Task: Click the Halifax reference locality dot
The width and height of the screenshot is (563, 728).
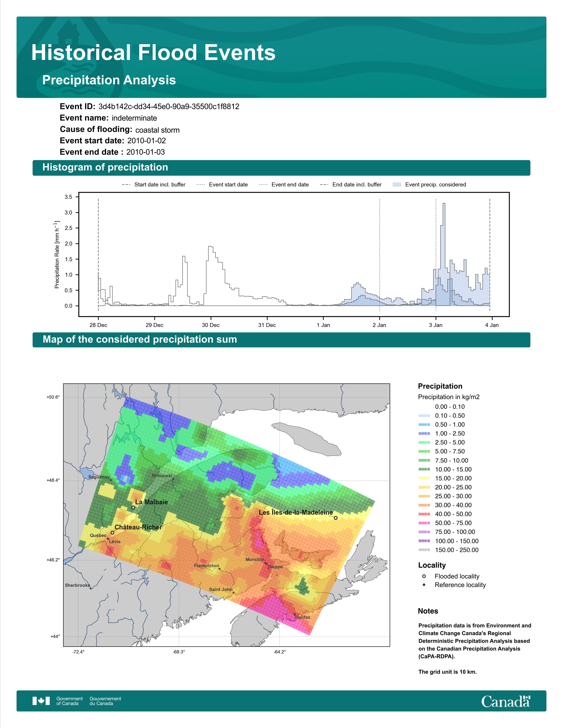Action: 295,614
